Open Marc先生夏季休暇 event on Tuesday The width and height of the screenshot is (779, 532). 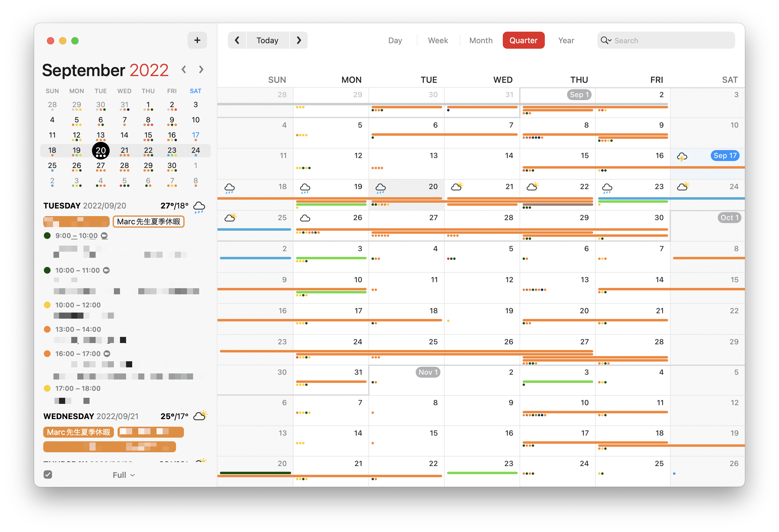pyautogui.click(x=149, y=222)
